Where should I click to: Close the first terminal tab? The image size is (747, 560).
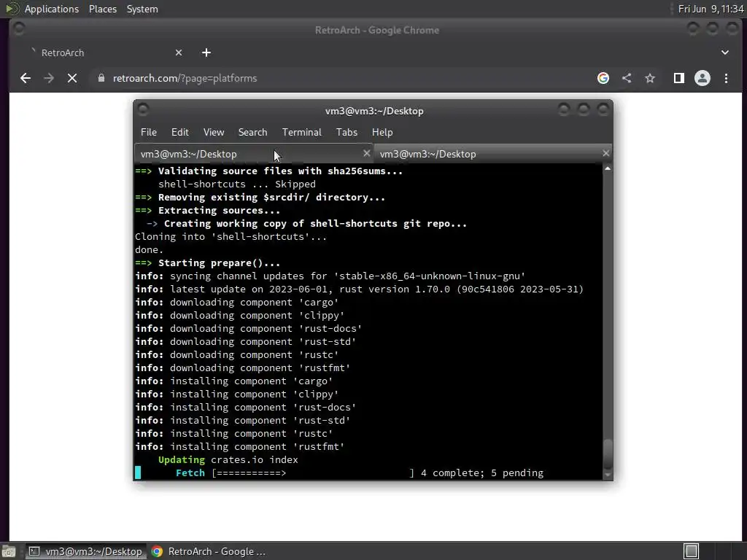[x=366, y=153]
